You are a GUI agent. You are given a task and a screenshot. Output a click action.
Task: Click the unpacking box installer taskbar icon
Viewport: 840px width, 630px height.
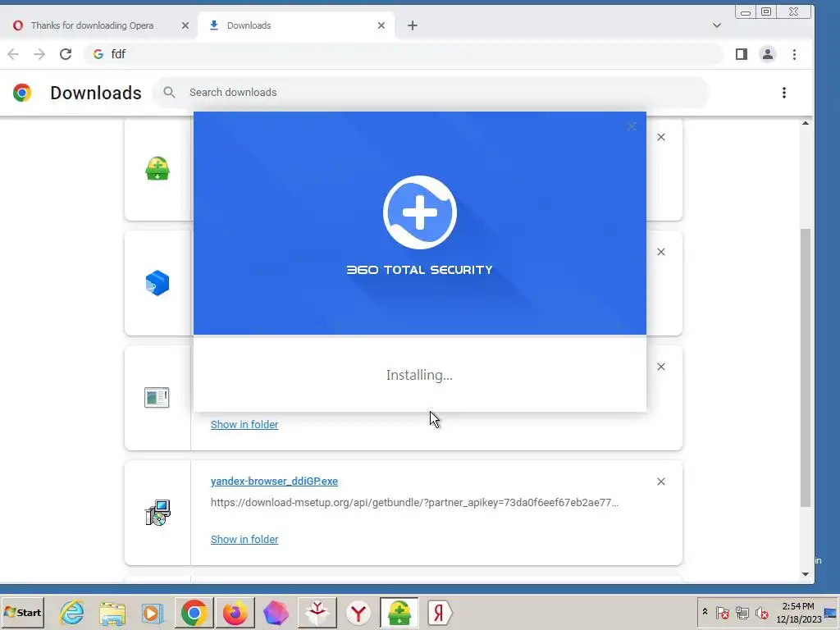(317, 612)
